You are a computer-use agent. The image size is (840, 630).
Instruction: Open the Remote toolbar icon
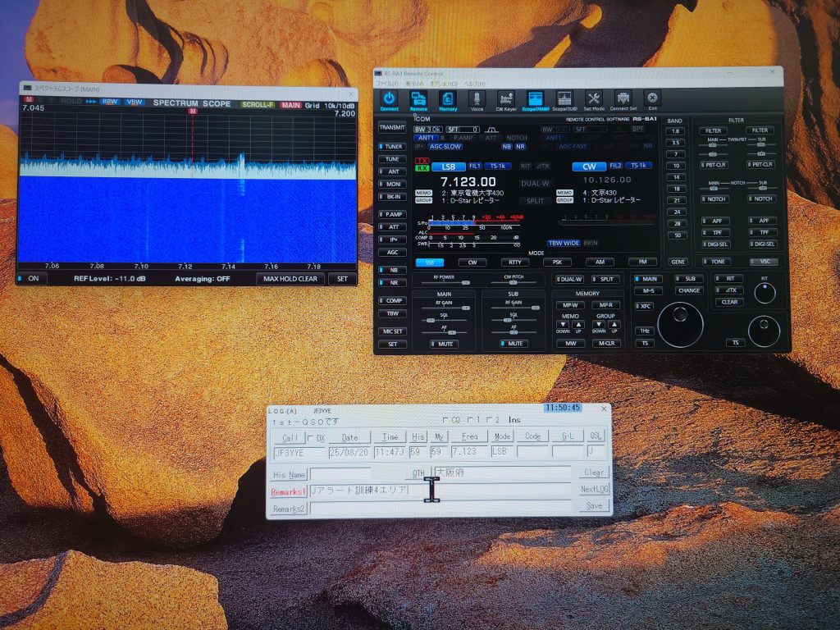pyautogui.click(x=418, y=98)
